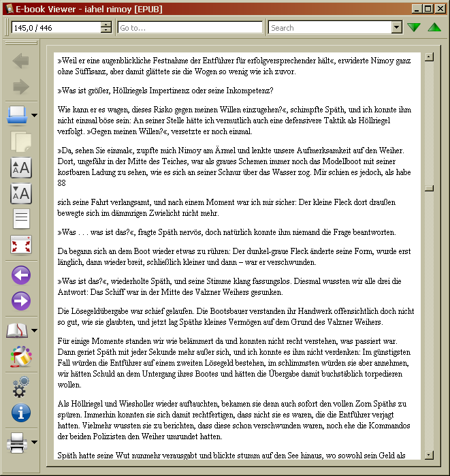Expand the dropdown arrow beside the open ebook icon
Image resolution: width=450 pixels, height=476 pixels.
pyautogui.click(x=34, y=116)
